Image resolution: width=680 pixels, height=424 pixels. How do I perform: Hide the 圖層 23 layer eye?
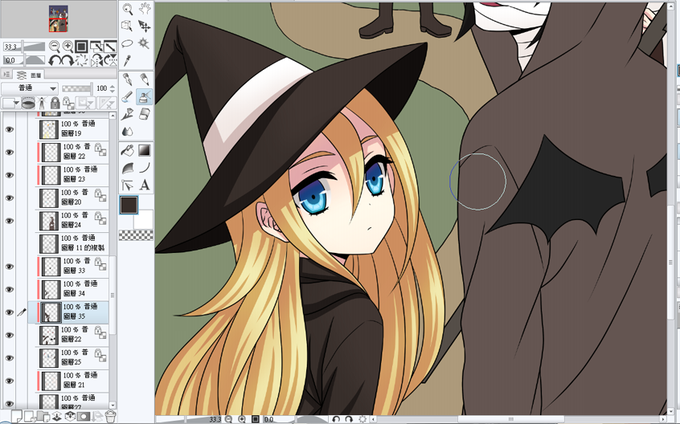(x=10, y=175)
